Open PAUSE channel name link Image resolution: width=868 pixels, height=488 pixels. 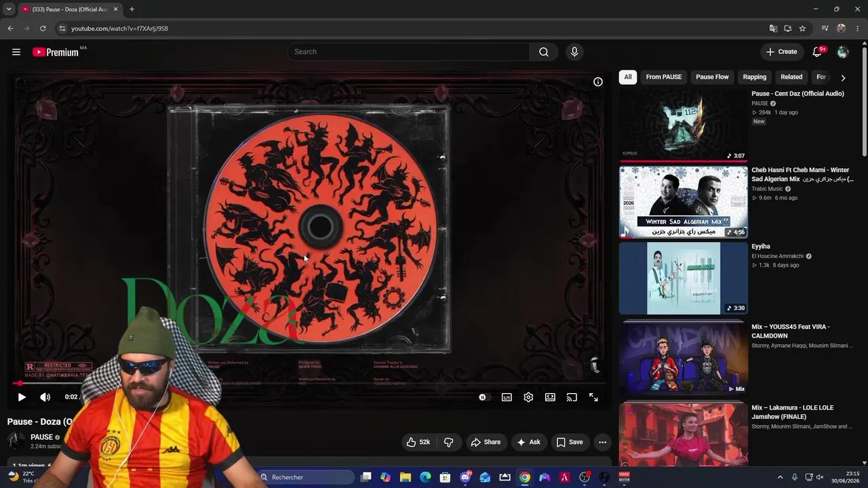tap(41, 437)
